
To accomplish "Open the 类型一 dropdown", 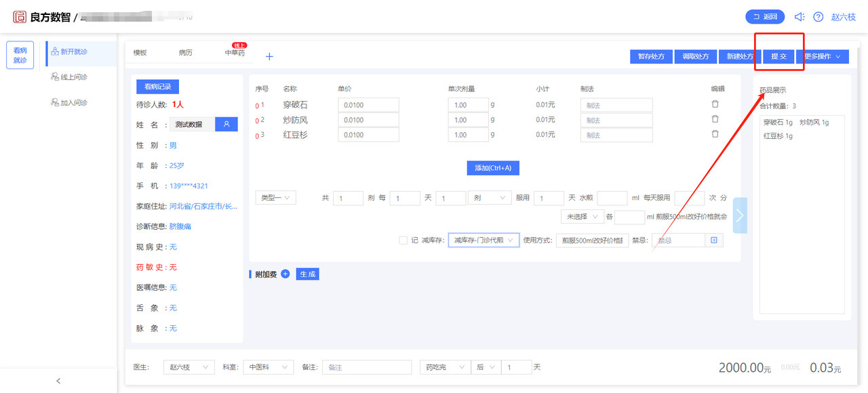I will (x=275, y=197).
